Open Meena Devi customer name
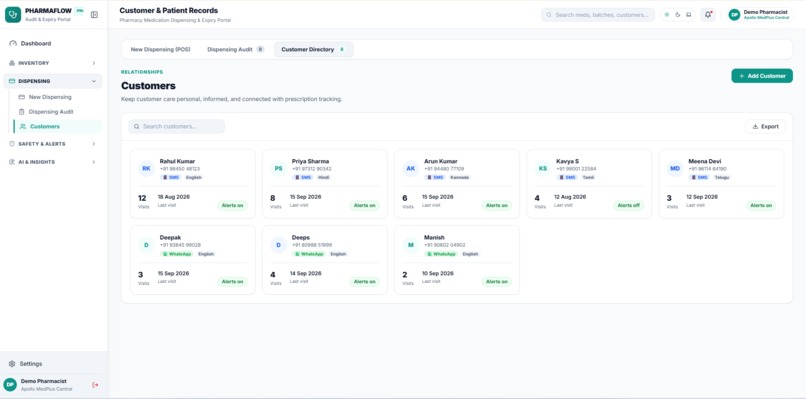 [x=705, y=161]
